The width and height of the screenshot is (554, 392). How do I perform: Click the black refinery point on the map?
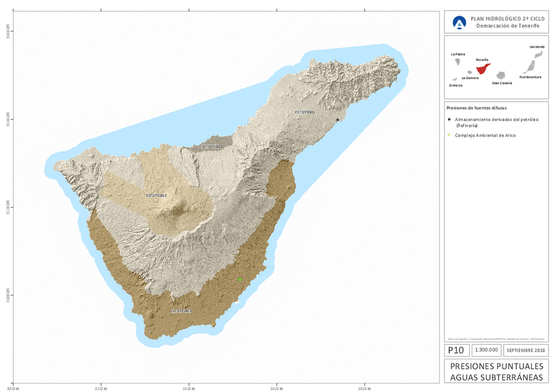point(337,120)
